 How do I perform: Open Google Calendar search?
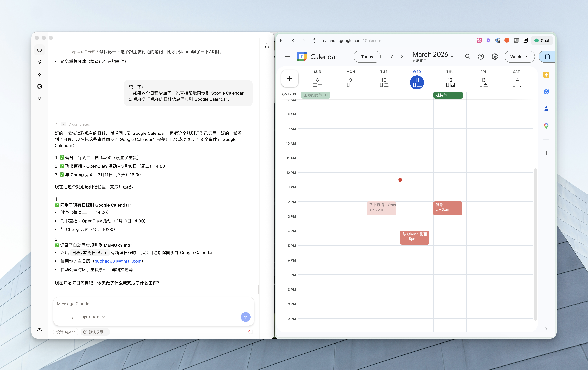[468, 57]
